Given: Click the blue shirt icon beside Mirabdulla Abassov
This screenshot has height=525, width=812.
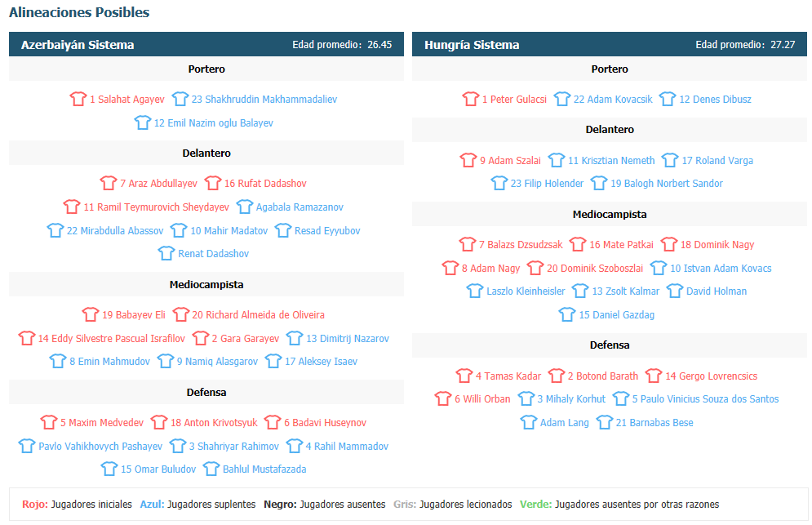Looking at the screenshot, I should (55, 230).
